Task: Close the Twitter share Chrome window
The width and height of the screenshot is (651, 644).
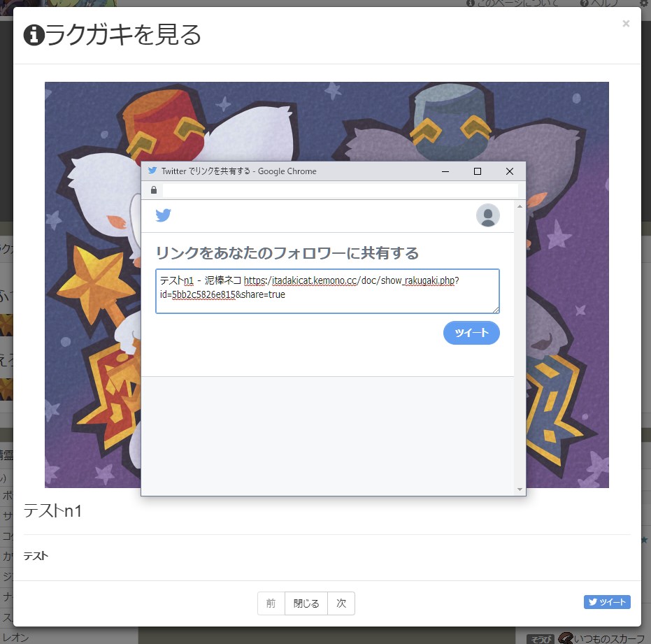Action: tap(510, 171)
